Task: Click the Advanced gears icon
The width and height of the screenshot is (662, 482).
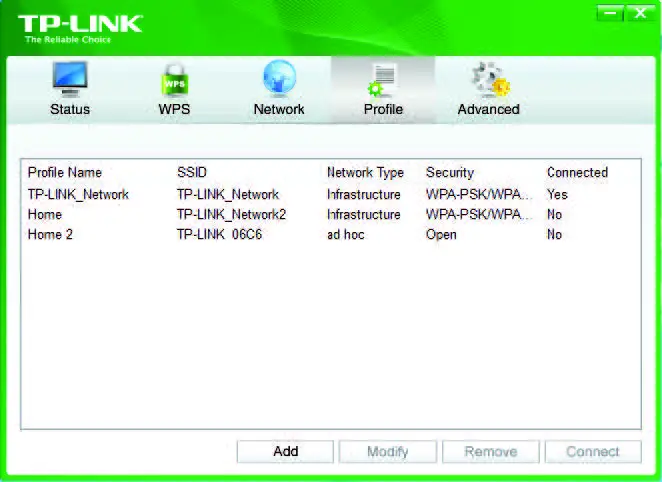Action: click(490, 79)
